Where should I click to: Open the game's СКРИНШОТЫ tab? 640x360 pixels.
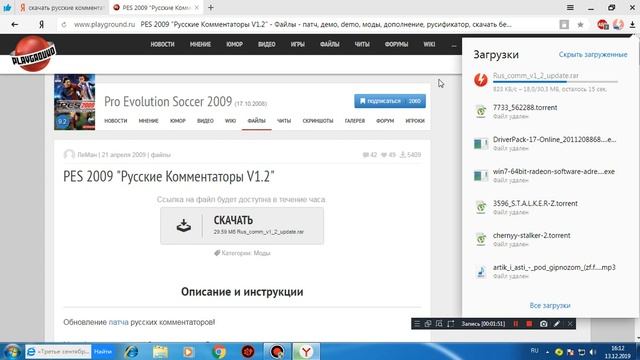click(x=318, y=121)
